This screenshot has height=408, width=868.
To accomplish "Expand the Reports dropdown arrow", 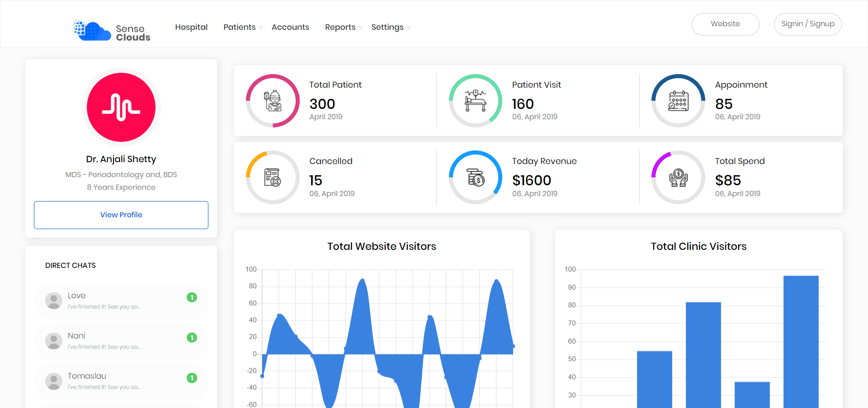I will 361,28.
